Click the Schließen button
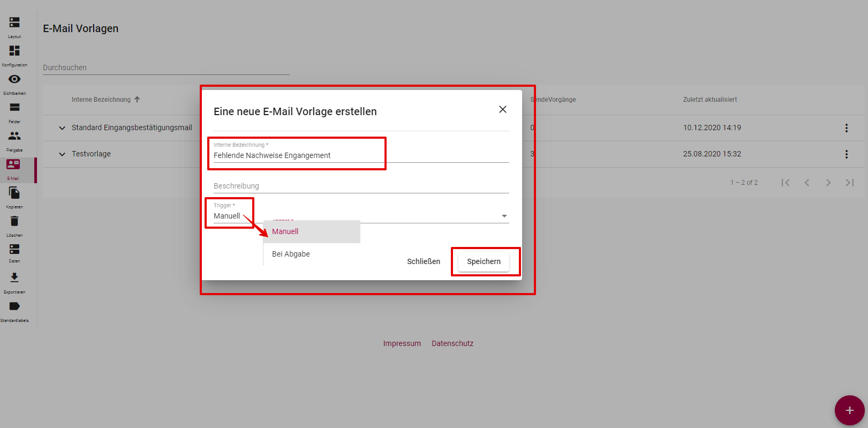 coord(424,261)
